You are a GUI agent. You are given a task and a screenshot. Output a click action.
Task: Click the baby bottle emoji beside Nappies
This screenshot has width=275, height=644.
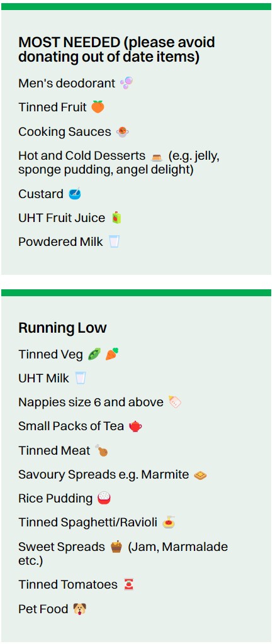175,402
